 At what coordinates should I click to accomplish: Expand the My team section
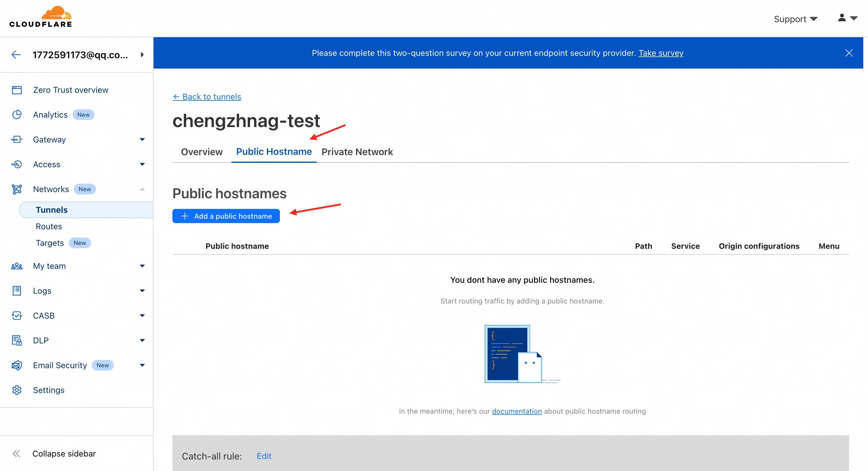[142, 266]
